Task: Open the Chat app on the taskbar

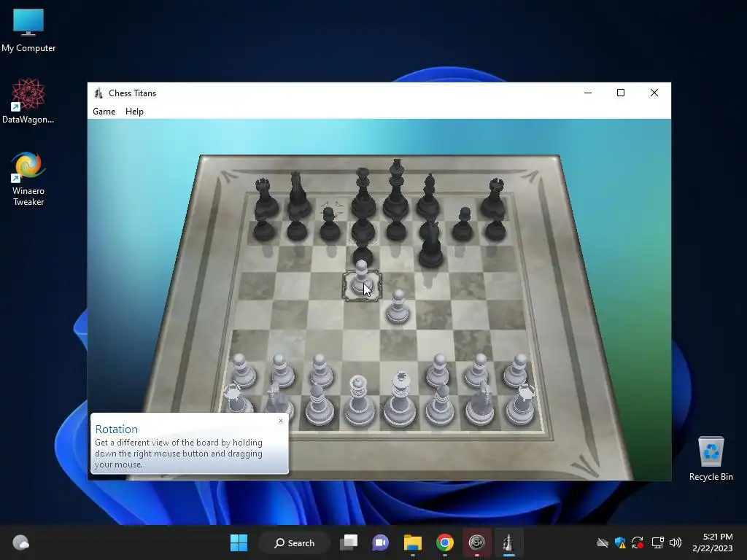Action: coord(381,542)
